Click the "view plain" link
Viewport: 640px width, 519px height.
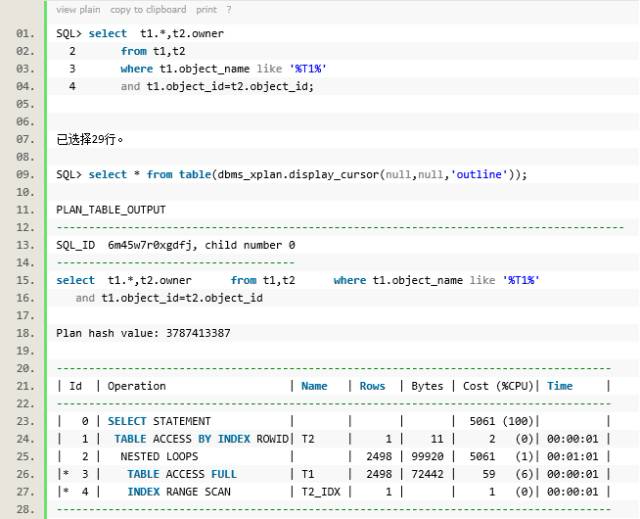78,10
